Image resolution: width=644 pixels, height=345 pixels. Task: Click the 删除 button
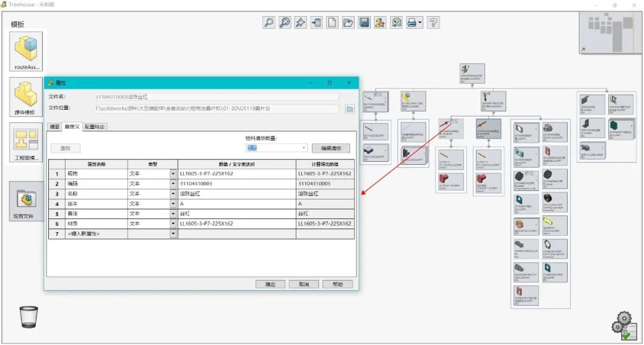[x=66, y=149]
